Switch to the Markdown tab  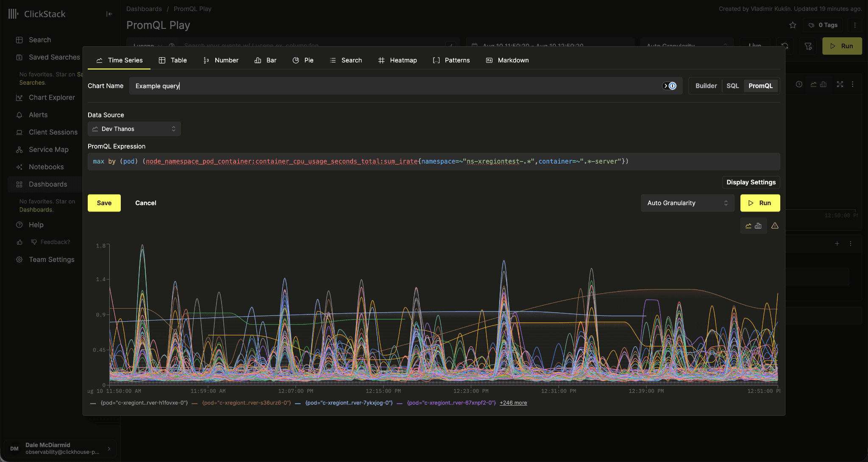click(507, 60)
